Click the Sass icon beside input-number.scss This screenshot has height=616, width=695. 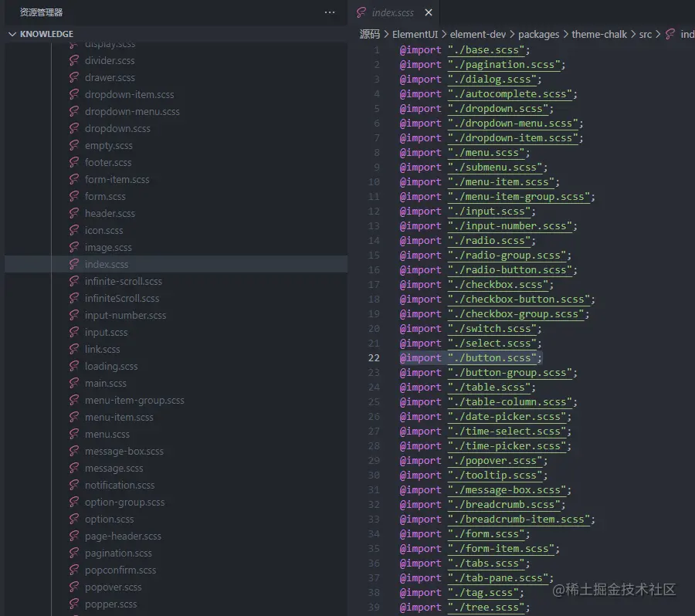(x=74, y=315)
